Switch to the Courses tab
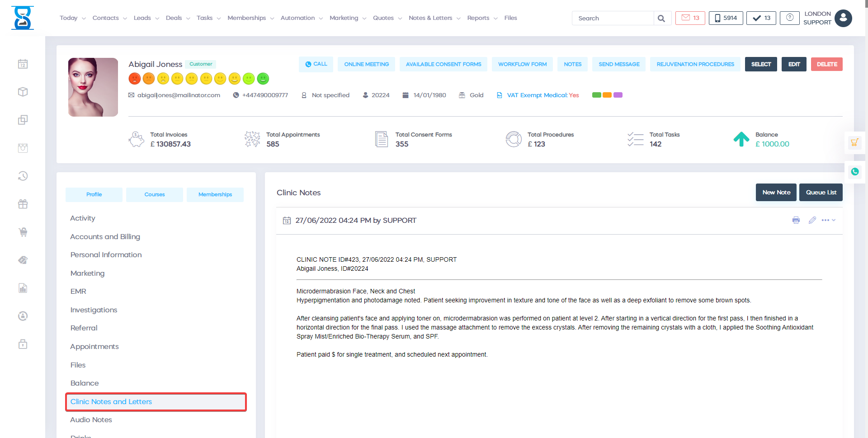The height and width of the screenshot is (438, 868). point(155,194)
